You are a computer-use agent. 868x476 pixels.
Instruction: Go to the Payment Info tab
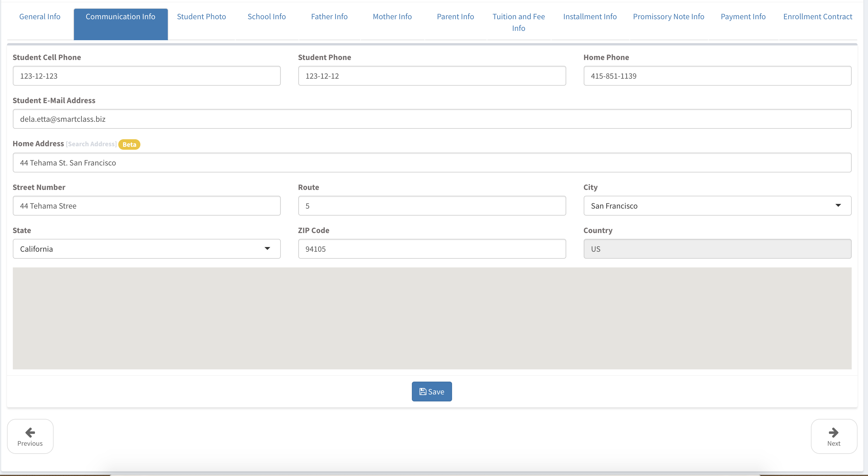(743, 17)
